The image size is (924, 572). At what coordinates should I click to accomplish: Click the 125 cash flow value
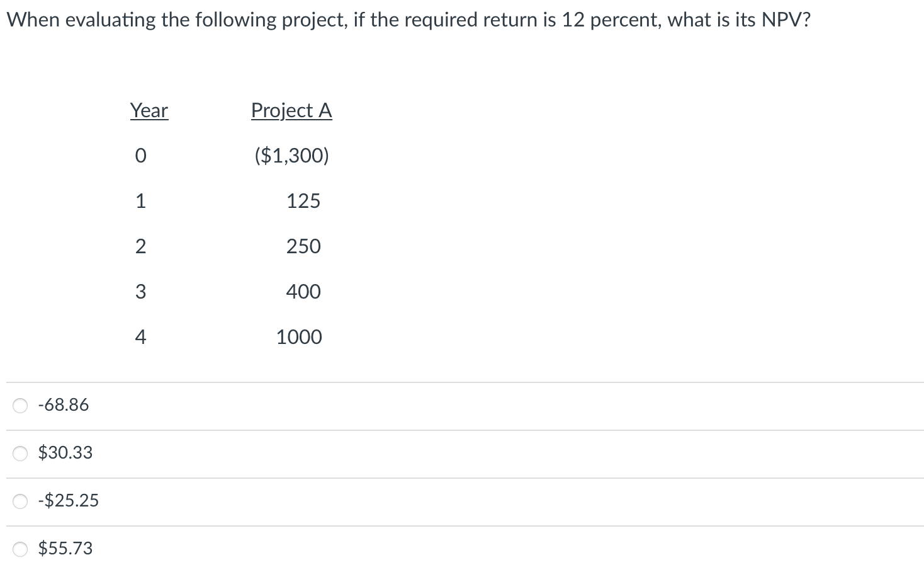coord(305,200)
